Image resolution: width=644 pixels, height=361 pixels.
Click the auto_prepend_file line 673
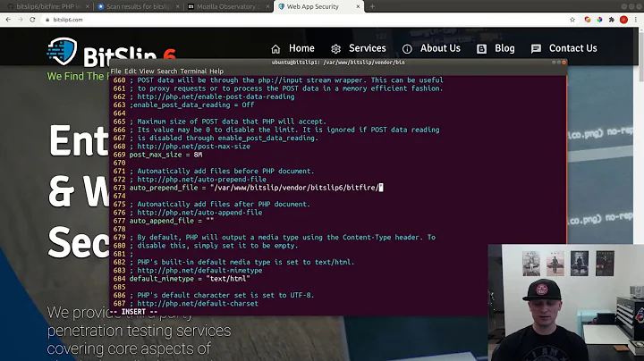257,188
